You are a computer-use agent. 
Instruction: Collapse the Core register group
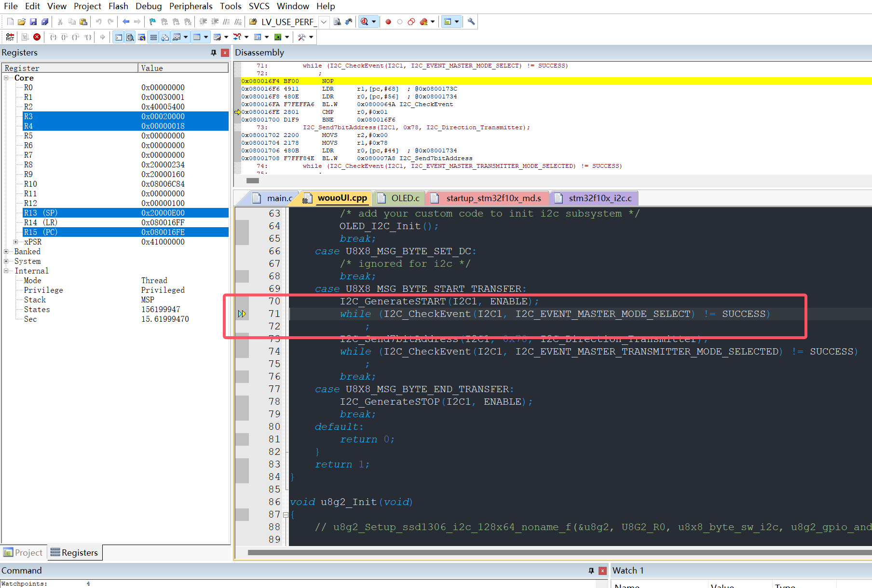click(x=6, y=78)
